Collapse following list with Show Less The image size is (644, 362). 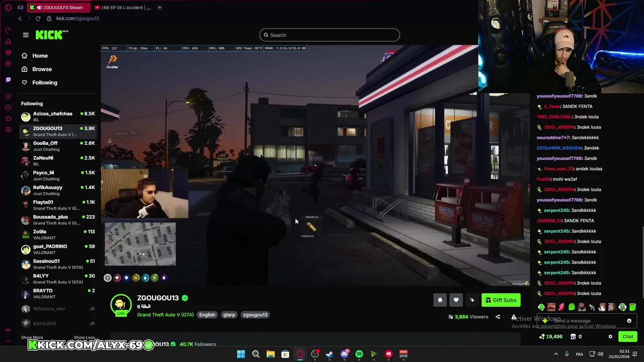[x=84, y=337]
